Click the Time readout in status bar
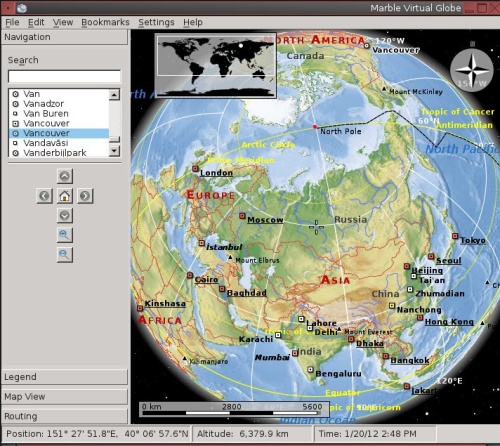 click(x=367, y=434)
